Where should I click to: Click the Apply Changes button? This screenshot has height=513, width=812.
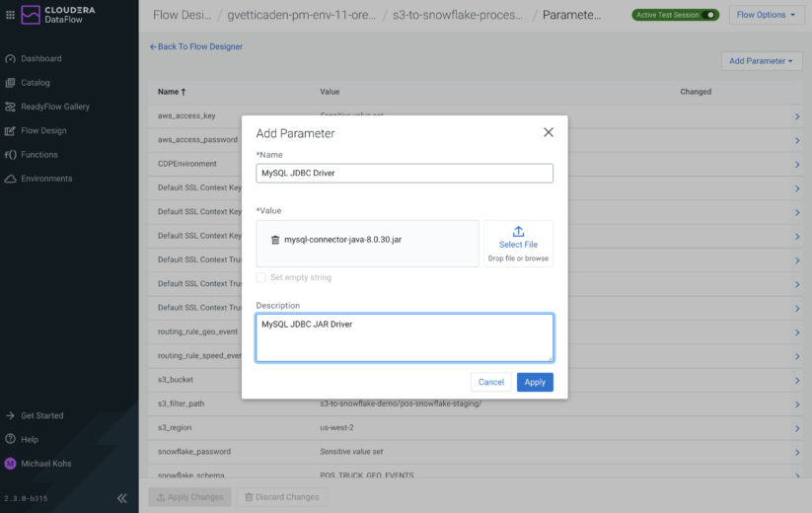click(x=190, y=497)
